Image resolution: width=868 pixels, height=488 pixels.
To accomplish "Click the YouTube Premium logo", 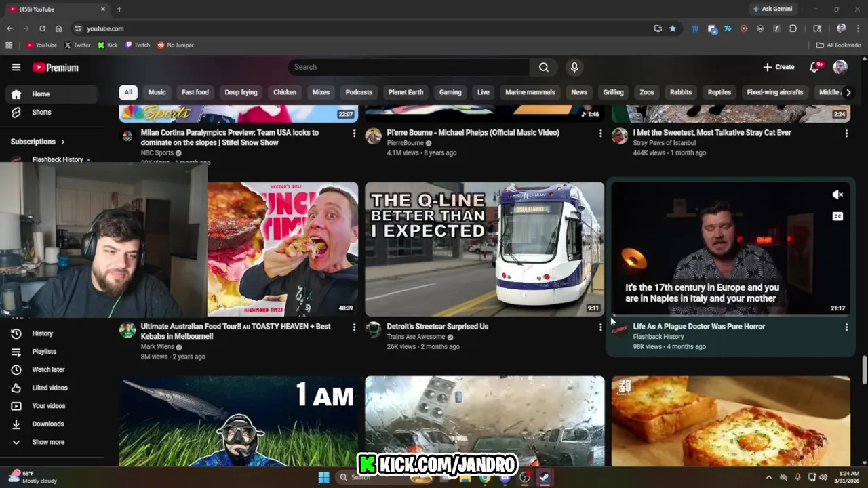I will (x=56, y=68).
